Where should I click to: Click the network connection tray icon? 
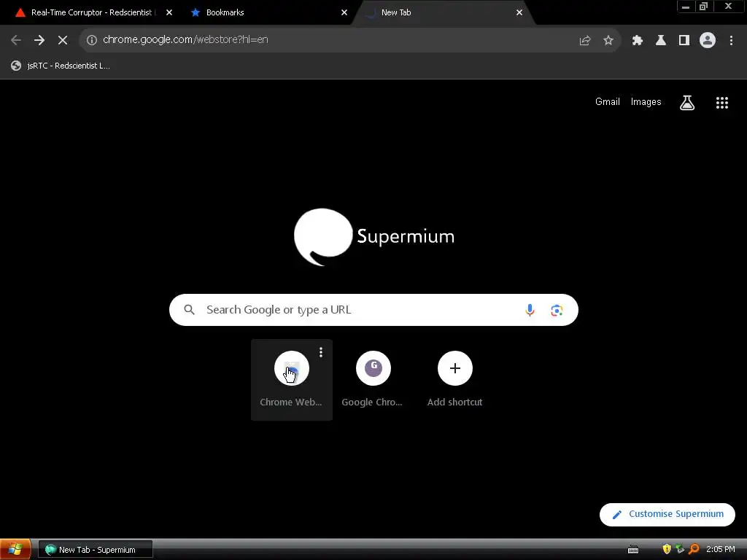click(x=681, y=550)
